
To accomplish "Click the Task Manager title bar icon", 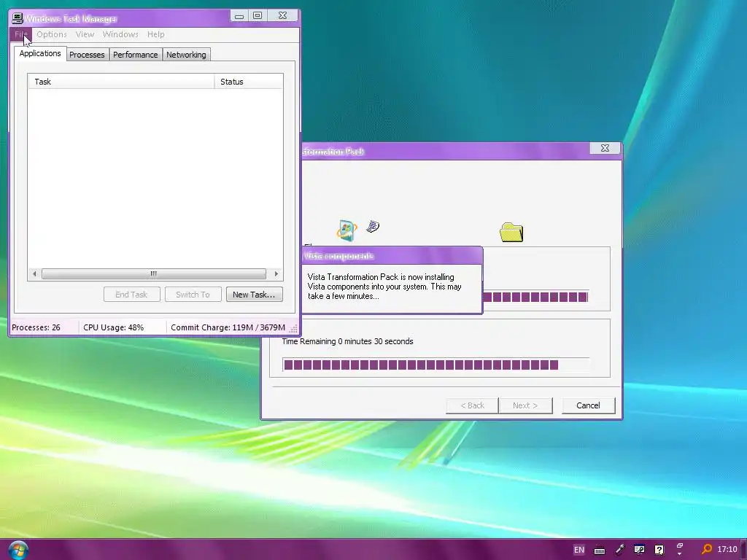I will click(18, 18).
